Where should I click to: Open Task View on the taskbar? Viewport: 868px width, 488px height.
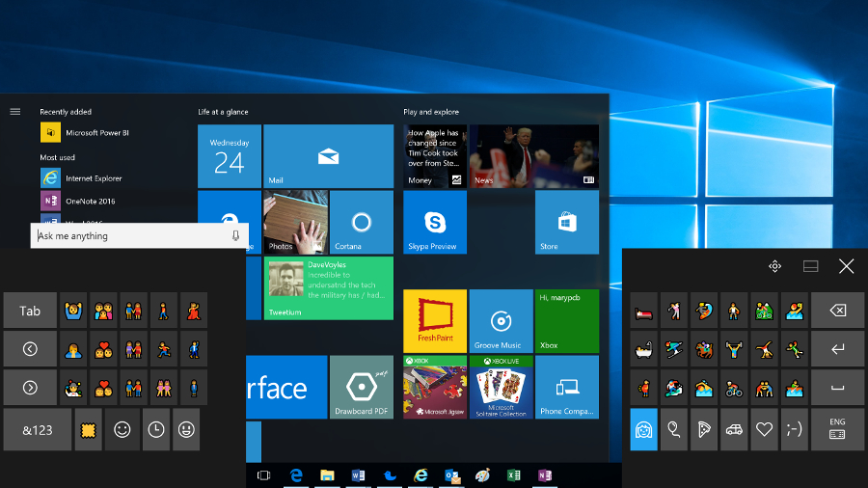point(264,475)
